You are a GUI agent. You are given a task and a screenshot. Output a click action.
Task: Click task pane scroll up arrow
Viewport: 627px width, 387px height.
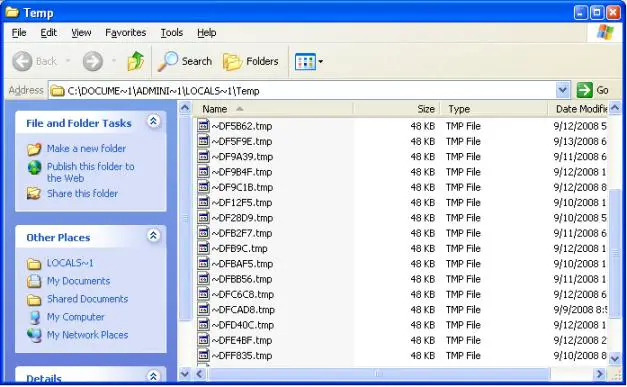coord(185,108)
